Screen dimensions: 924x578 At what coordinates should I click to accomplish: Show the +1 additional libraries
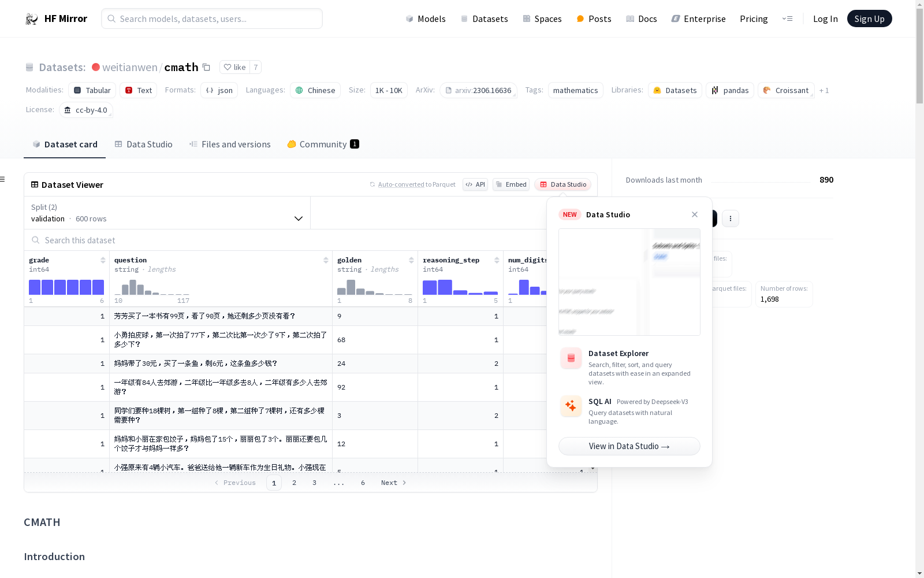824,90
